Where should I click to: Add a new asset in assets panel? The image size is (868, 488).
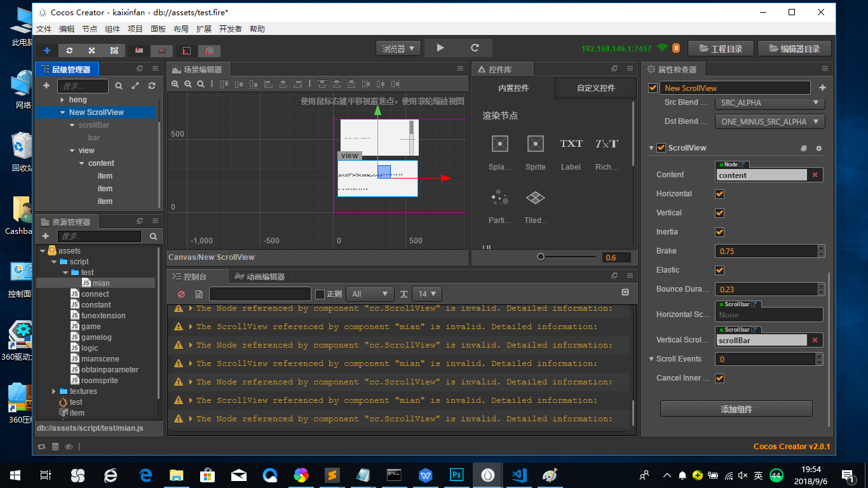46,236
